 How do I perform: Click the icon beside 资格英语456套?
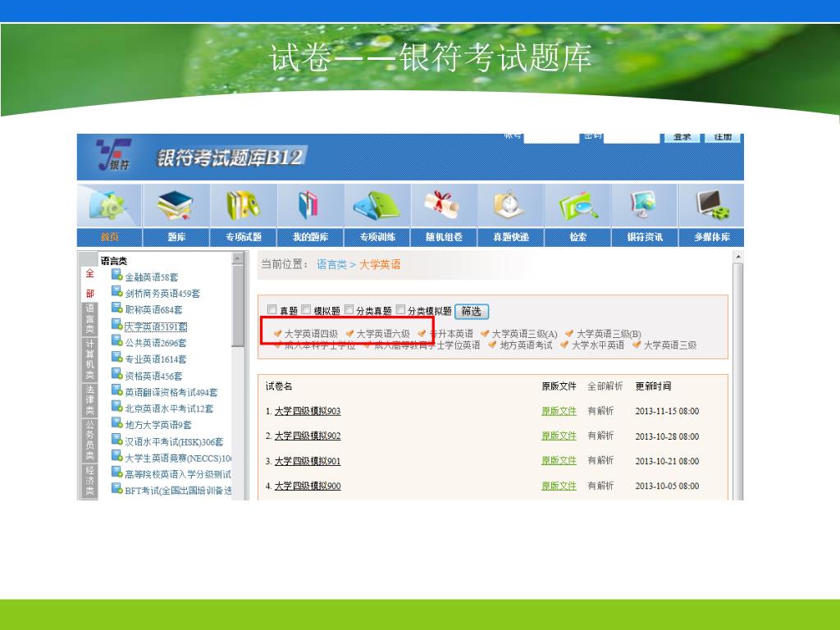coord(116,373)
